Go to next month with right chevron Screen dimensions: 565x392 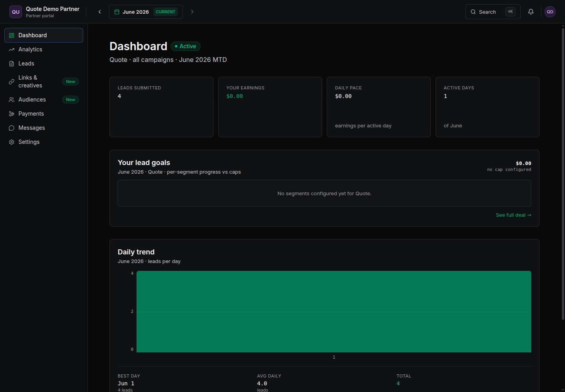click(192, 12)
